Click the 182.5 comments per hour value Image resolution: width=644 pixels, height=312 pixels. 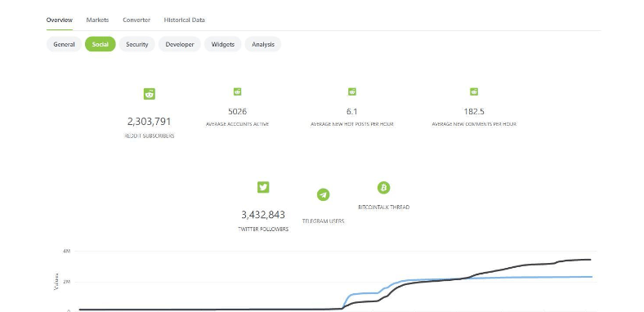point(474,111)
